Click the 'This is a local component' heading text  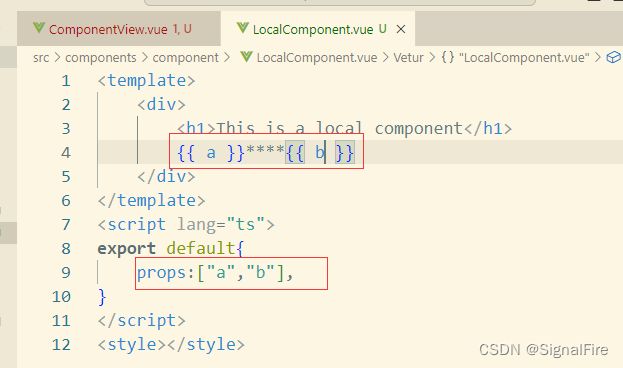pos(339,128)
